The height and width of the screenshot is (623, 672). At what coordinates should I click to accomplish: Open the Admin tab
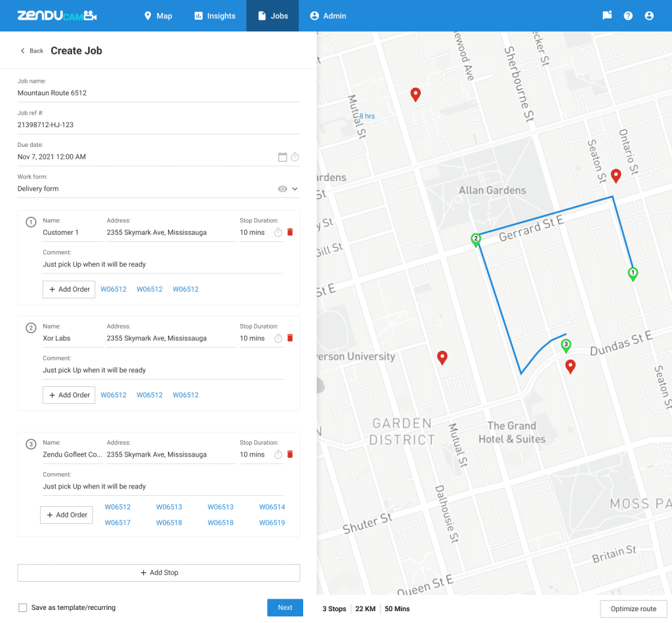[x=328, y=16]
